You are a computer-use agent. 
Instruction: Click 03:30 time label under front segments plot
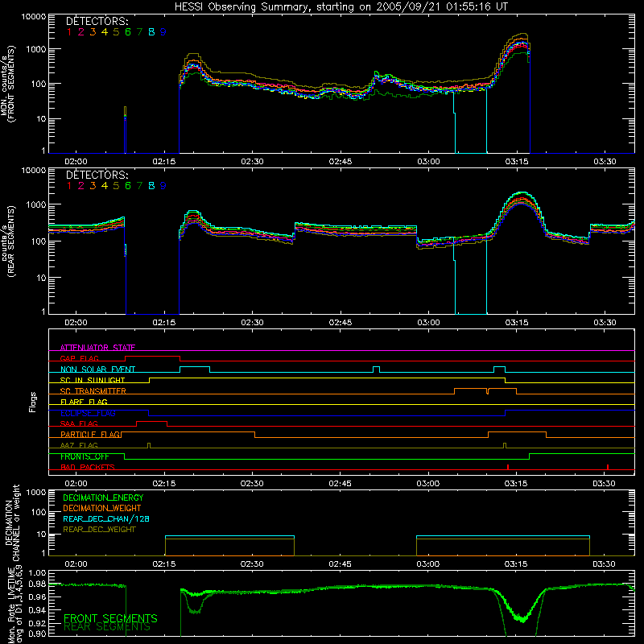click(605, 162)
